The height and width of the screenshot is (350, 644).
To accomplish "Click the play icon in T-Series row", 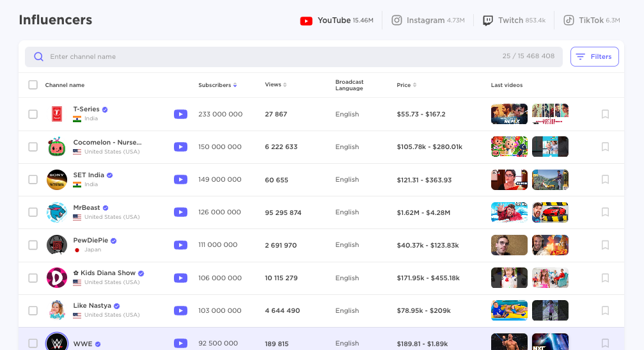I will pos(180,115).
